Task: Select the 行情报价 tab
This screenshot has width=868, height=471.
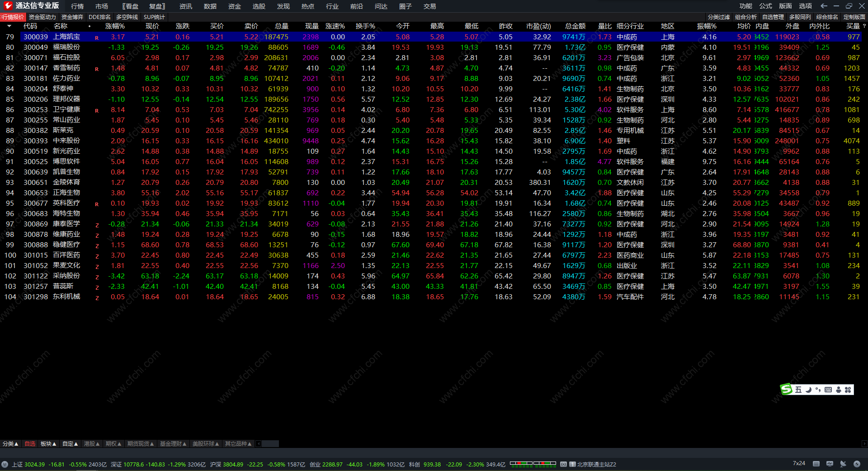Action: pyautogui.click(x=13, y=17)
